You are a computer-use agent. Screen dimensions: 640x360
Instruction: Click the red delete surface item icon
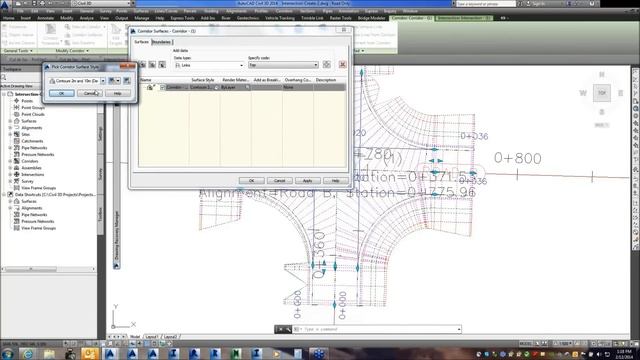click(x=342, y=64)
